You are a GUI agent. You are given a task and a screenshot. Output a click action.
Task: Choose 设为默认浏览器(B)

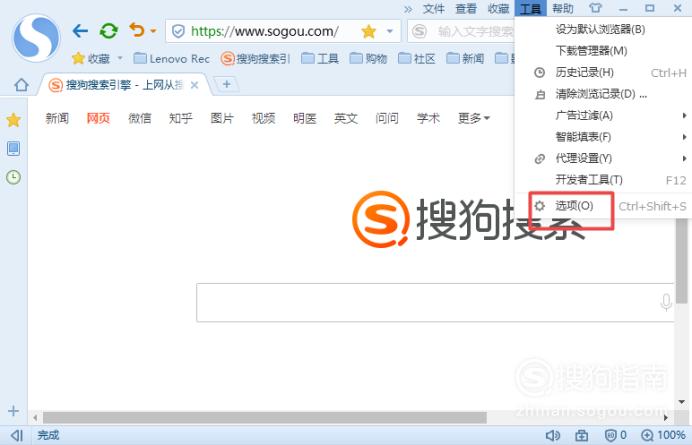point(603,30)
